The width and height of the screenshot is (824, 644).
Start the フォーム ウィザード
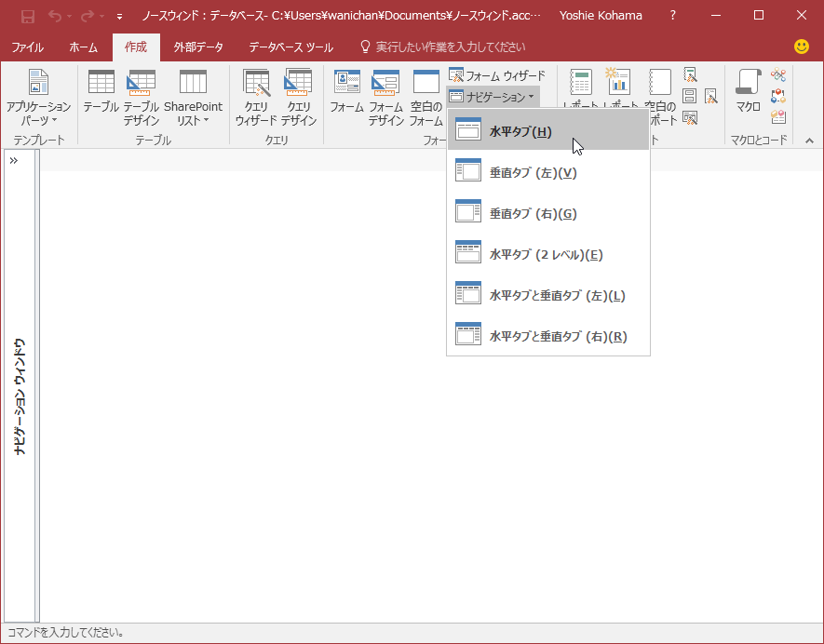point(497,75)
